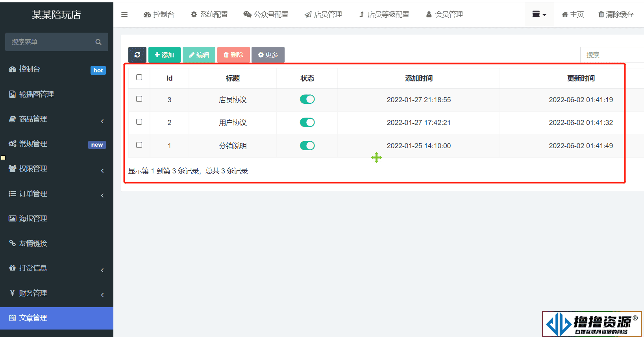
Task: Click the 友情链接 chain icon
Action: pyautogui.click(x=12, y=243)
